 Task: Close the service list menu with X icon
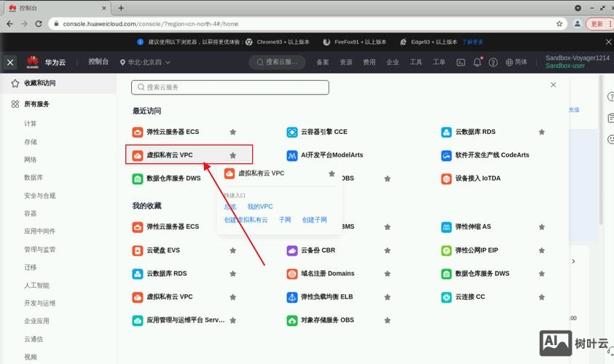[x=11, y=62]
